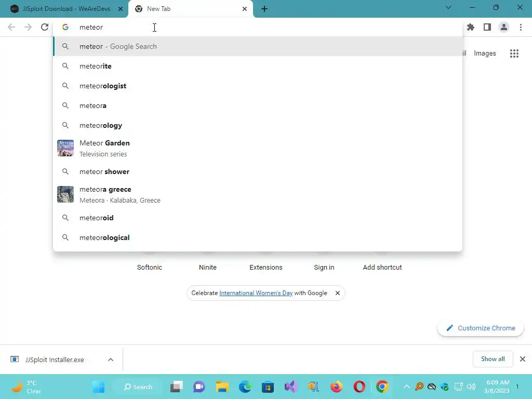Open International Women's Day link
This screenshot has height=399, width=532.
coord(256,293)
